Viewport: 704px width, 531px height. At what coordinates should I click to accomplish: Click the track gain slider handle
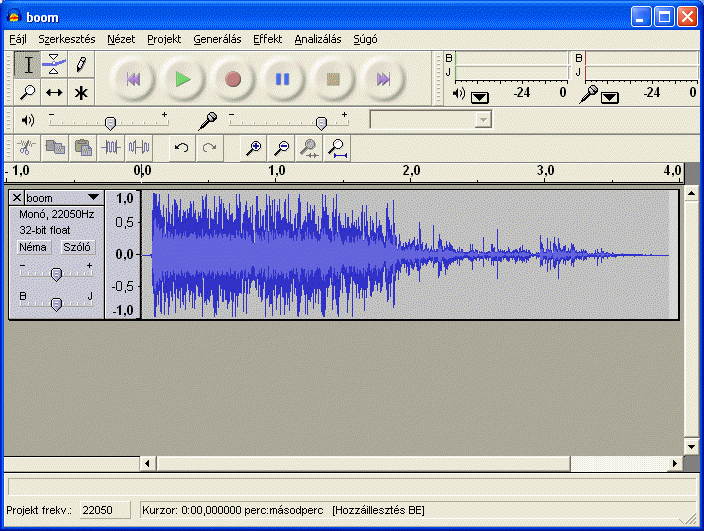[56, 274]
